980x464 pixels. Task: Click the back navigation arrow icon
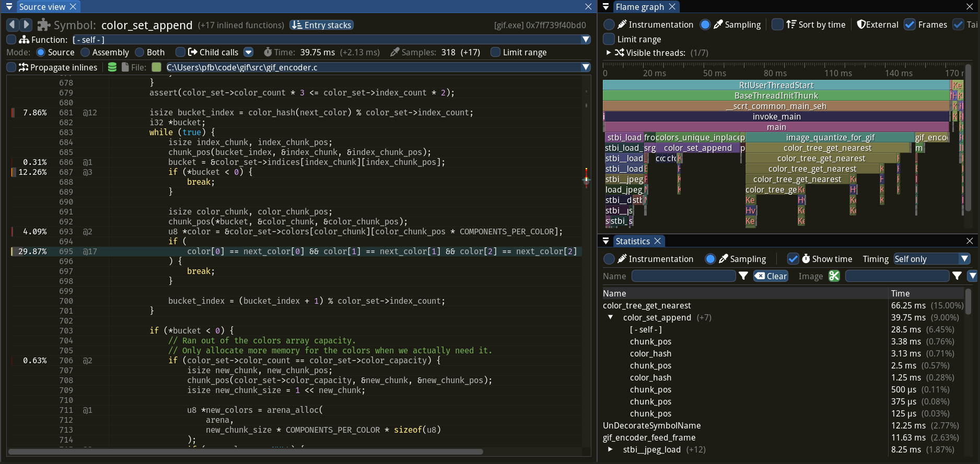pos(12,25)
